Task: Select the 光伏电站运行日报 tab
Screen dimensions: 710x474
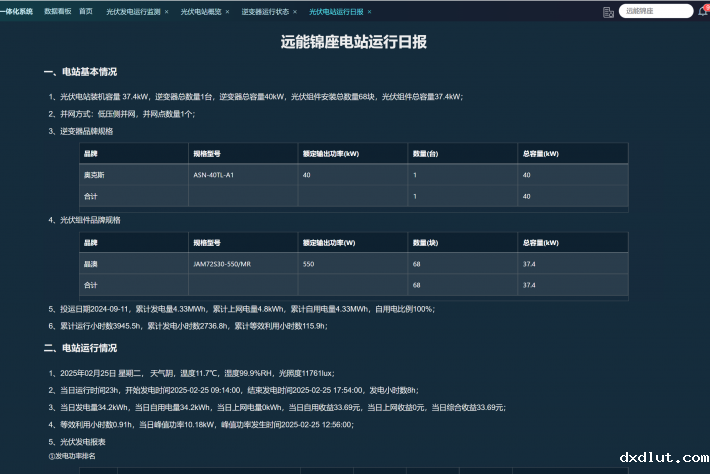Action: pos(336,12)
